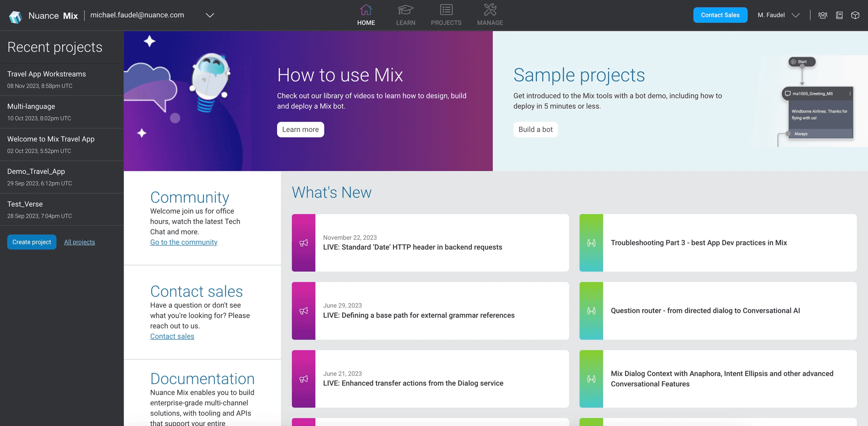Open Manage tools icon
This screenshot has width=868, height=426.
[x=490, y=10]
